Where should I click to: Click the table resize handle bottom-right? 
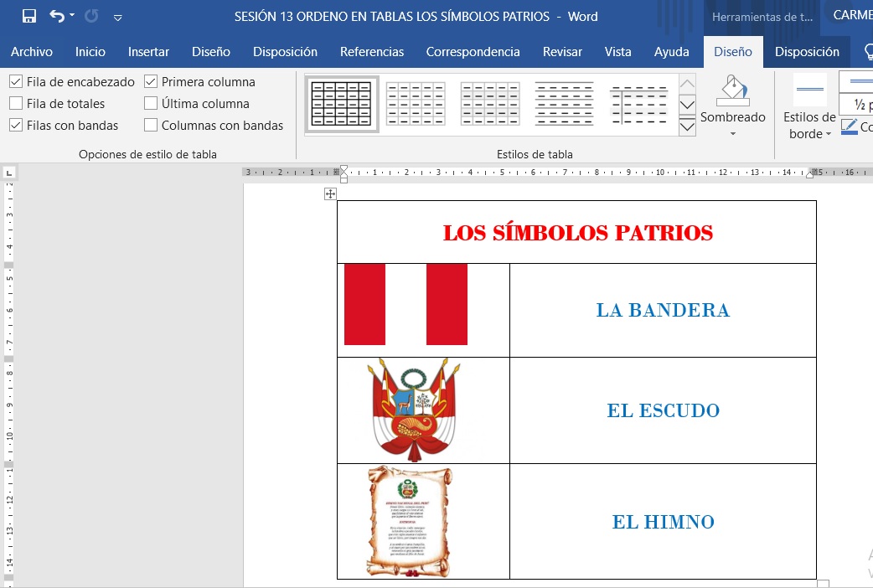(x=823, y=584)
